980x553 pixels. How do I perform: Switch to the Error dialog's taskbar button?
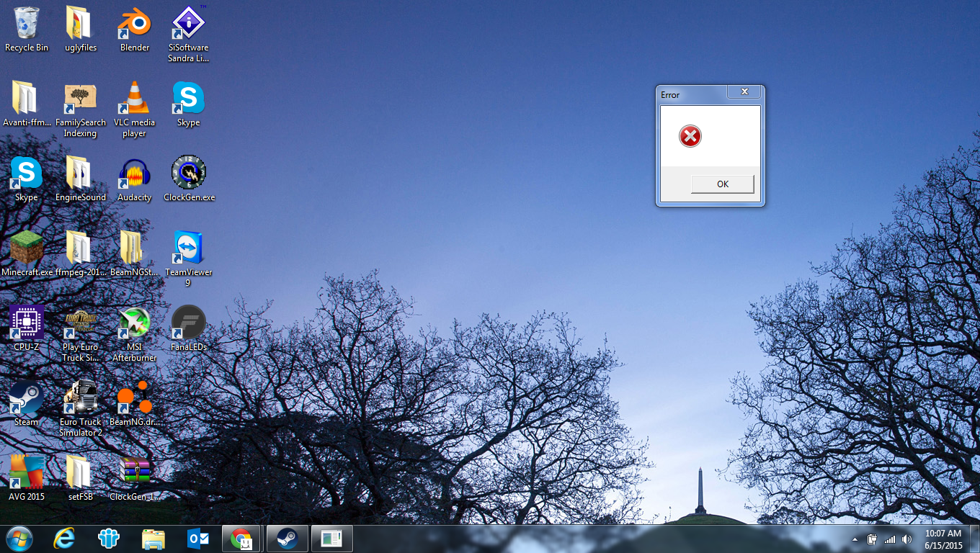[x=331, y=539]
